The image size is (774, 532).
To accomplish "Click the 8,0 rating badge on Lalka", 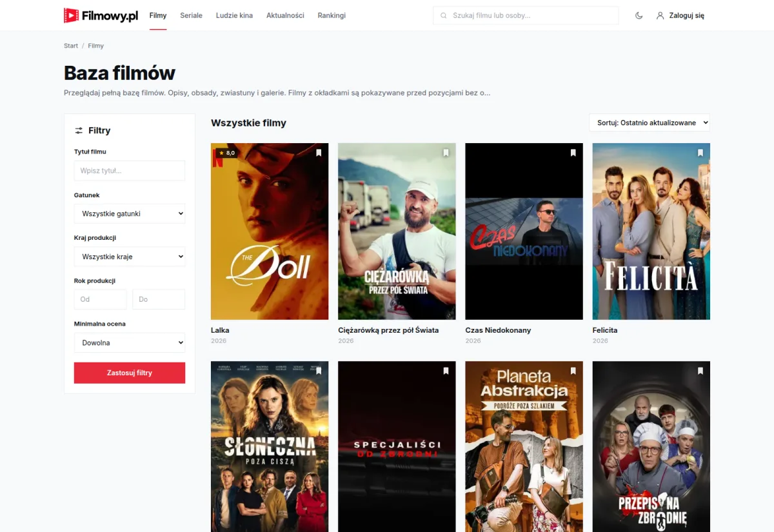I will pos(226,153).
